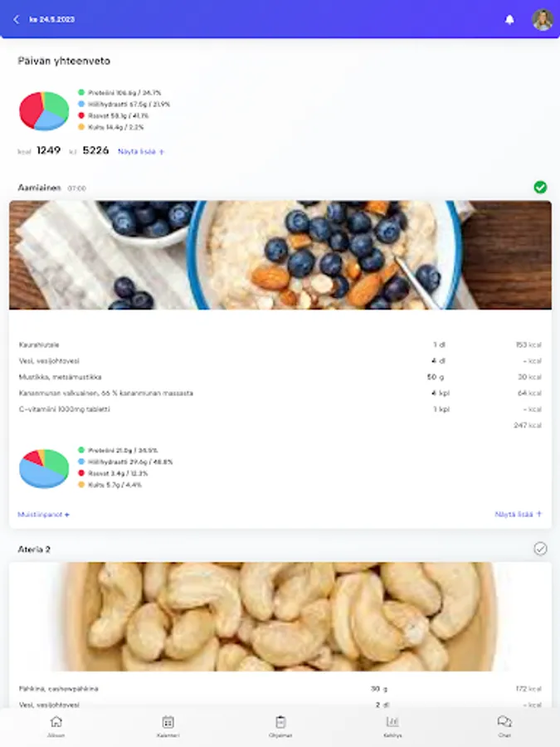
Task: Click the daily summary pie chart
Action: click(x=44, y=111)
